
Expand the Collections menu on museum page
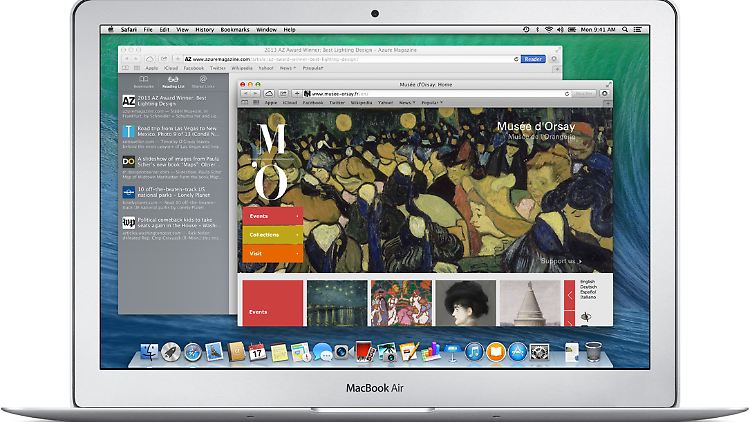click(x=271, y=234)
